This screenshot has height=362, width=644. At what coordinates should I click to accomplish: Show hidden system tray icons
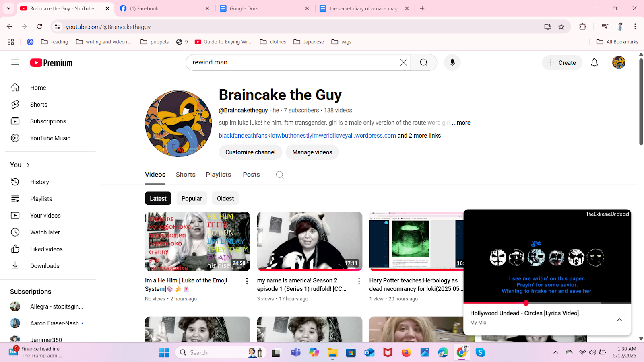pyautogui.click(x=555, y=352)
